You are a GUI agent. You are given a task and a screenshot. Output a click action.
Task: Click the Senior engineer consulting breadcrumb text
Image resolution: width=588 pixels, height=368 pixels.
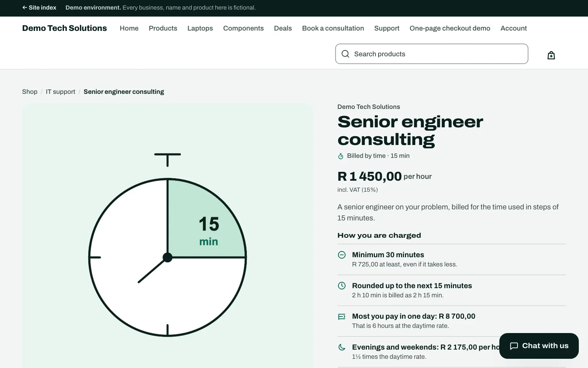124,92
